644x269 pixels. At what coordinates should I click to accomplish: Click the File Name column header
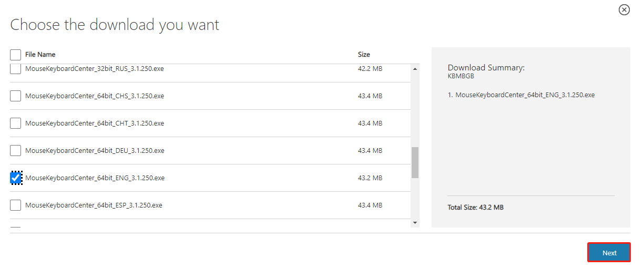pyautogui.click(x=40, y=55)
